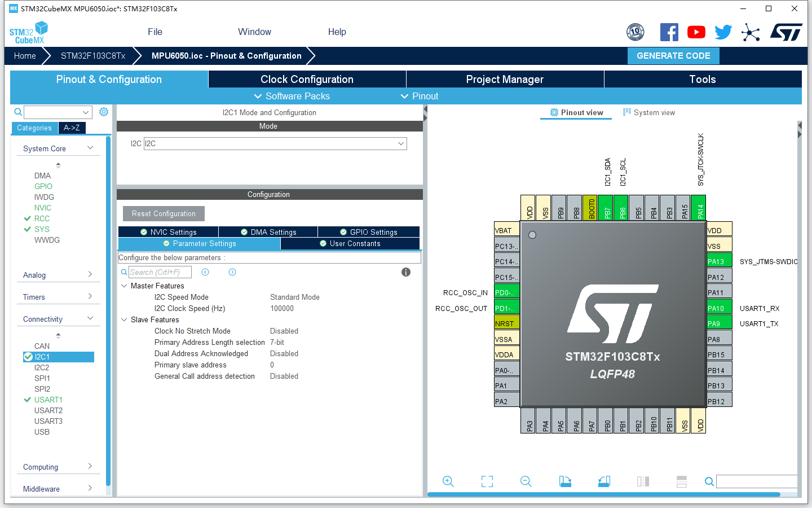Click the 10 years anniversary badge icon
This screenshot has height=508, width=812.
point(636,32)
